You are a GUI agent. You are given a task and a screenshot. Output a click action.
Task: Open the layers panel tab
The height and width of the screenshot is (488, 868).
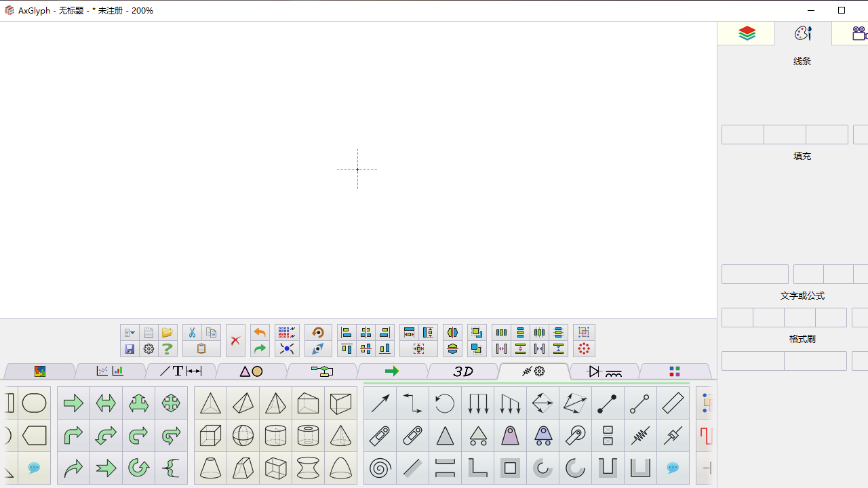[x=747, y=33]
